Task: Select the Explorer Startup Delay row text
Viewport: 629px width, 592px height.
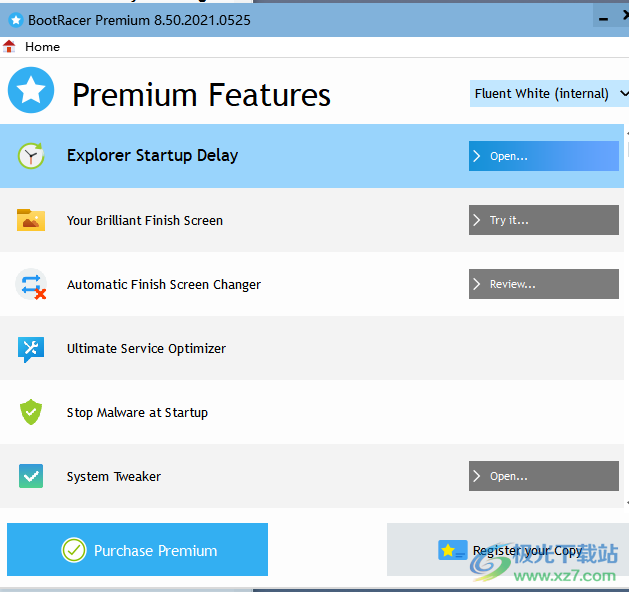Action: coord(152,156)
